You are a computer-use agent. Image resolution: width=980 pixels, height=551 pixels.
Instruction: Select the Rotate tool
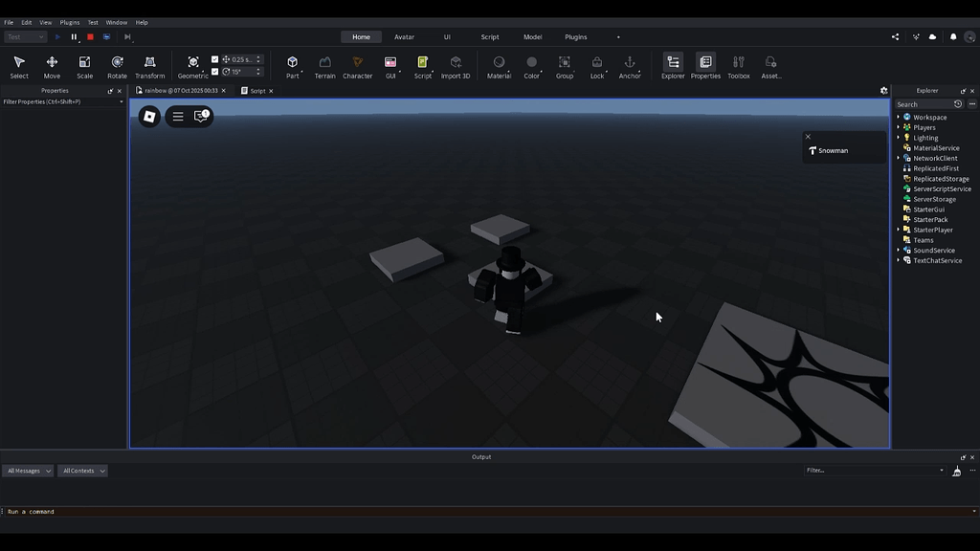coord(117,67)
